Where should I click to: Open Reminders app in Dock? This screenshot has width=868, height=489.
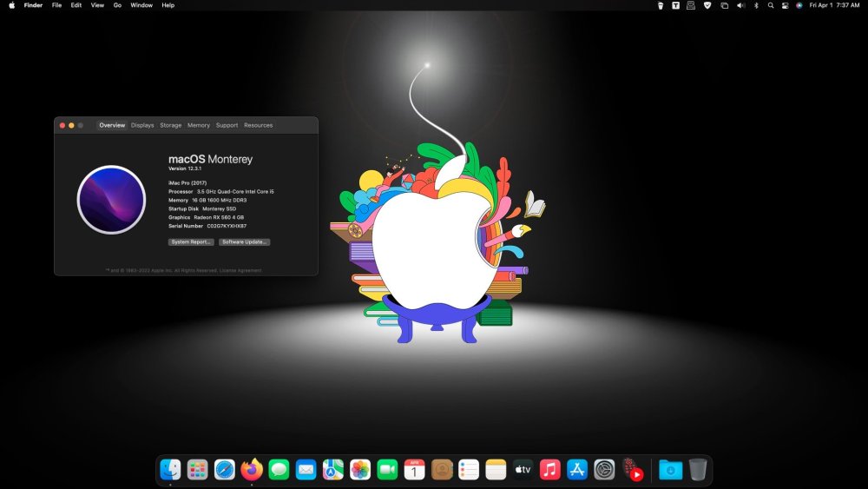(x=469, y=470)
